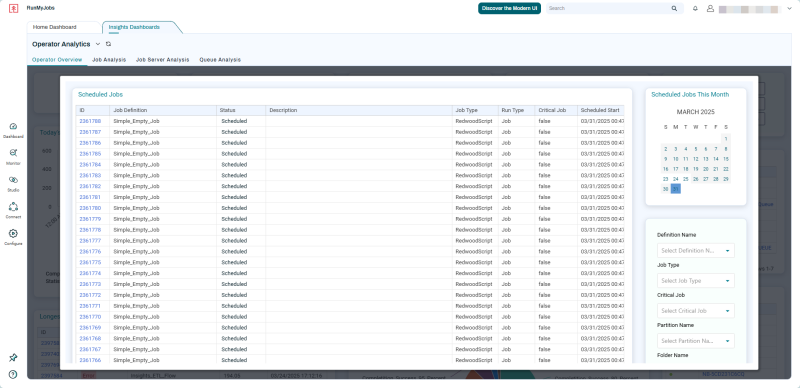Open the notifications bell icon
800x388 pixels.
pyautogui.click(x=695, y=8)
